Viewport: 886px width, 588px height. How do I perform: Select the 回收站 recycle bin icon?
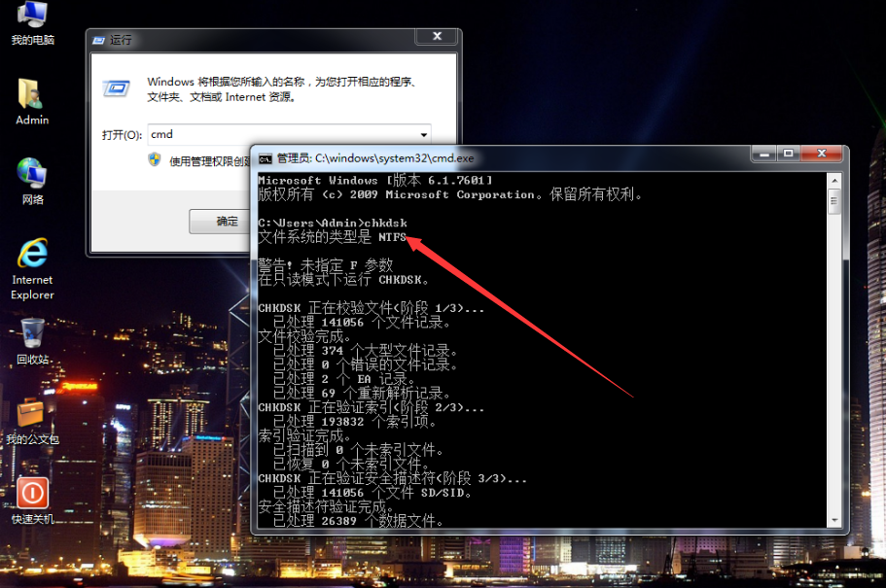[32, 341]
